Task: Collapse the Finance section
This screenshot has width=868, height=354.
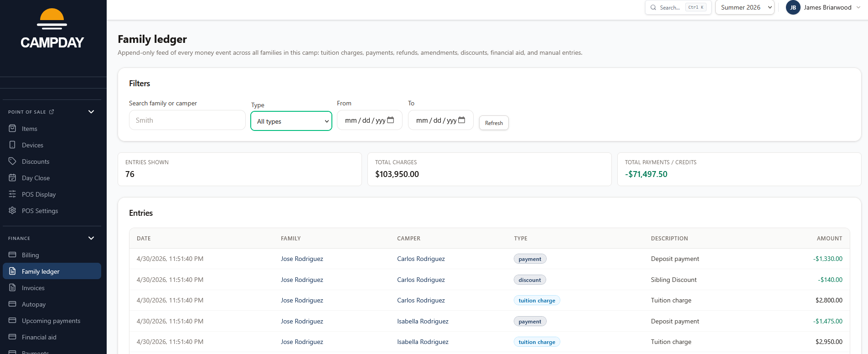Action: pos(91,238)
